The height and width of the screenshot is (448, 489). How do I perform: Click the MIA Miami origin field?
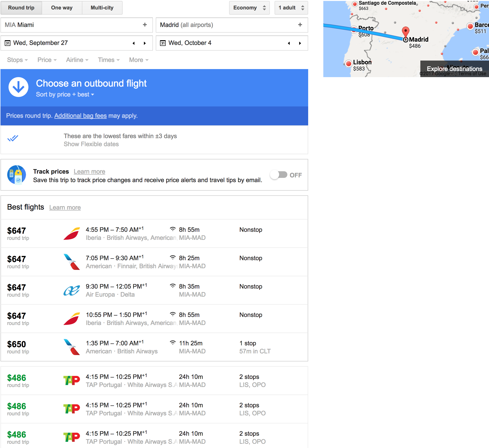pos(77,25)
